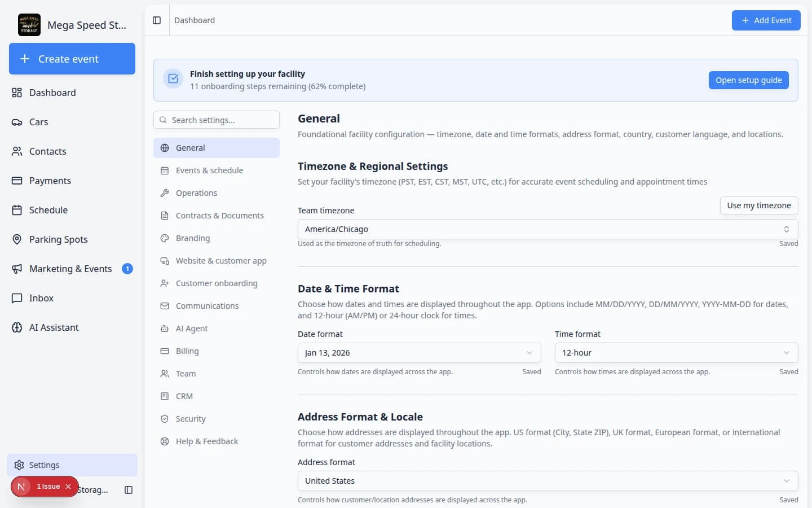Click the CRM icon in settings
Image resolution: width=812 pixels, height=508 pixels.
(x=165, y=396)
